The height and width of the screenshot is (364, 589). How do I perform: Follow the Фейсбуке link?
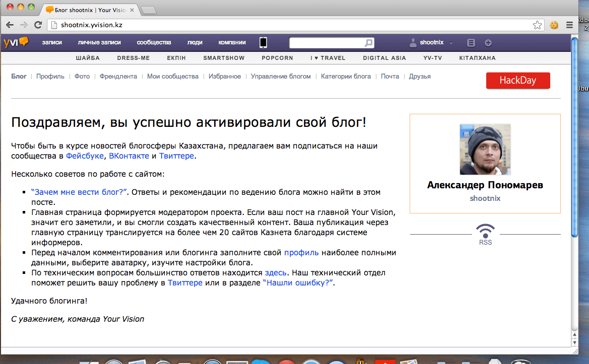[85, 156]
